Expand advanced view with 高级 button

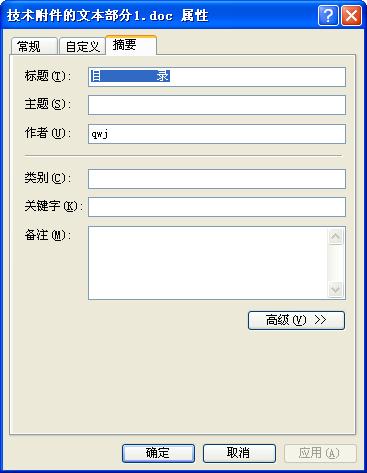(x=296, y=320)
